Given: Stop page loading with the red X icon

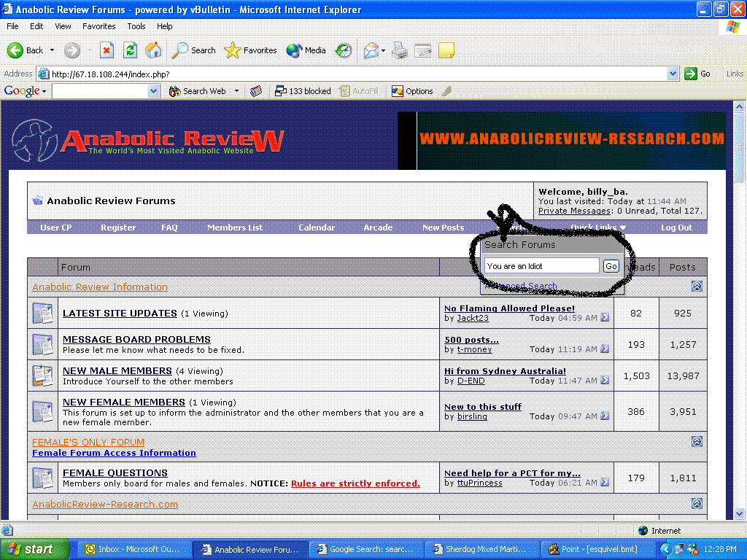Looking at the screenshot, I should [x=107, y=50].
